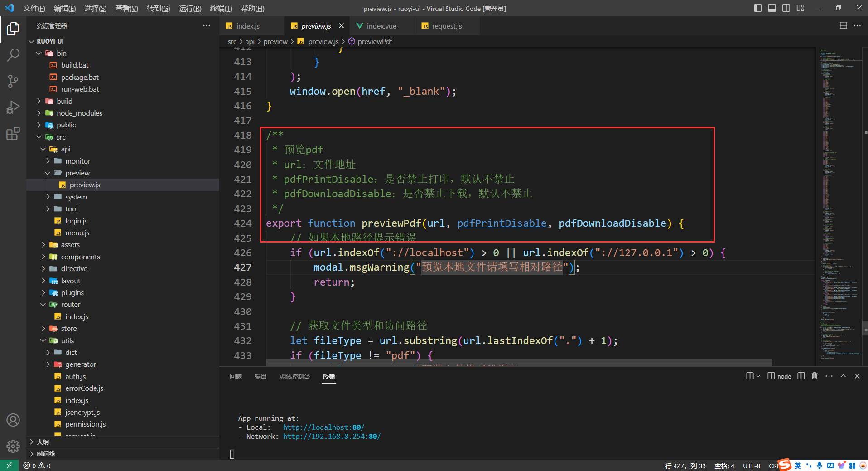
Task: Open the build.bat file
Action: (x=123, y=65)
